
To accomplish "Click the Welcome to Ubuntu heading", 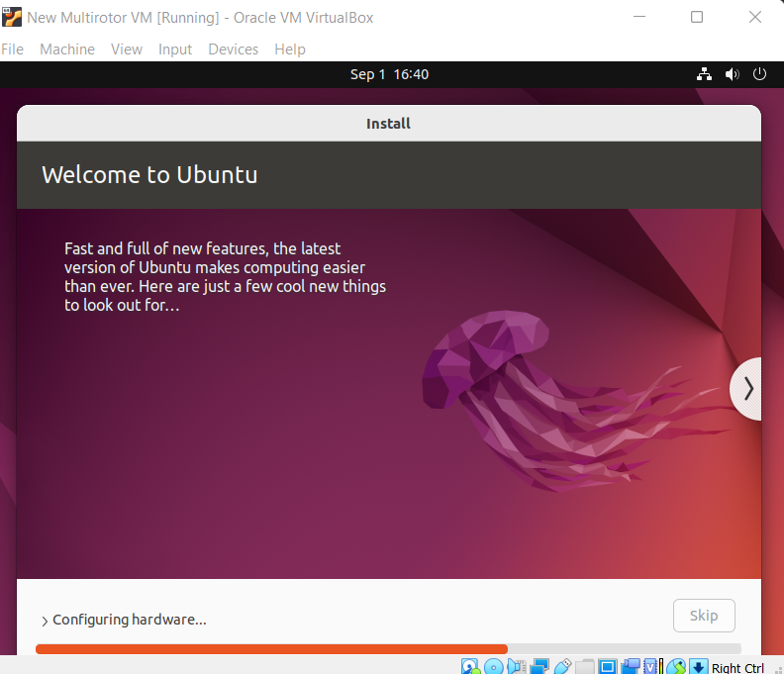I will pyautogui.click(x=149, y=174).
